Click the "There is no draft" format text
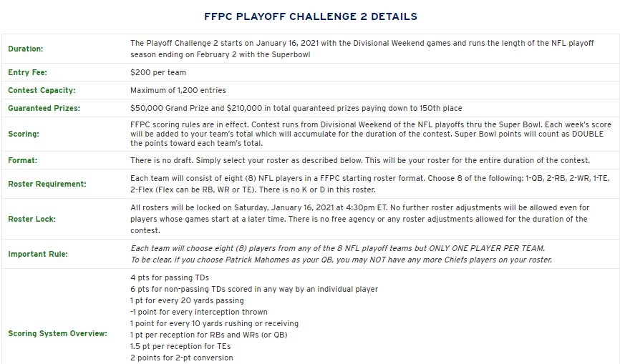Viewport: 620px width, 364px height. click(360, 160)
